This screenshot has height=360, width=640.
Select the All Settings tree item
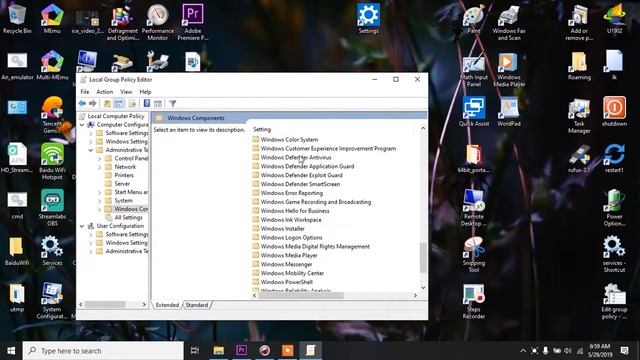128,218
